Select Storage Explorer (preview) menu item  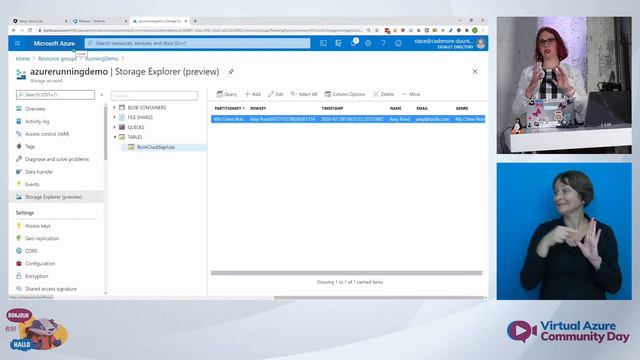point(53,197)
